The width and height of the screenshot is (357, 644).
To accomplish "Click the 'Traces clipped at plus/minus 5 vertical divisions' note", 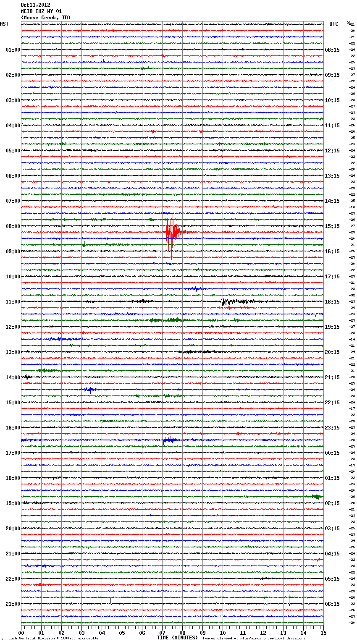I will 254,638.
